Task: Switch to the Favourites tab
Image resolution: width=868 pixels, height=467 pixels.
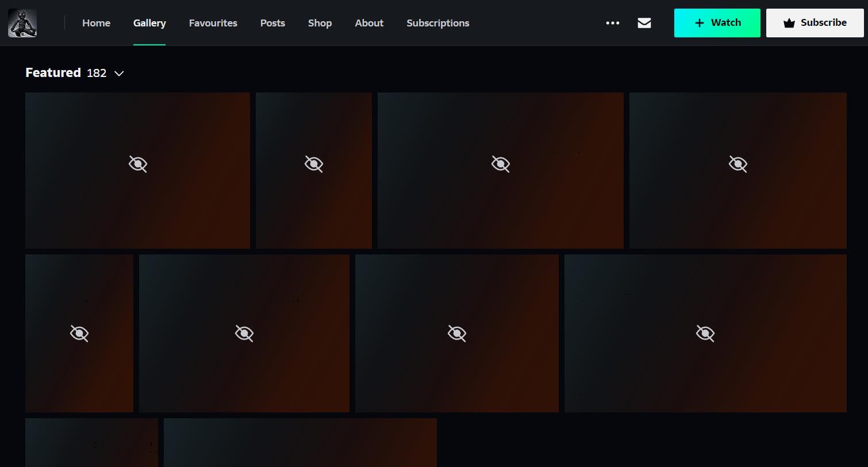Action: point(213,23)
